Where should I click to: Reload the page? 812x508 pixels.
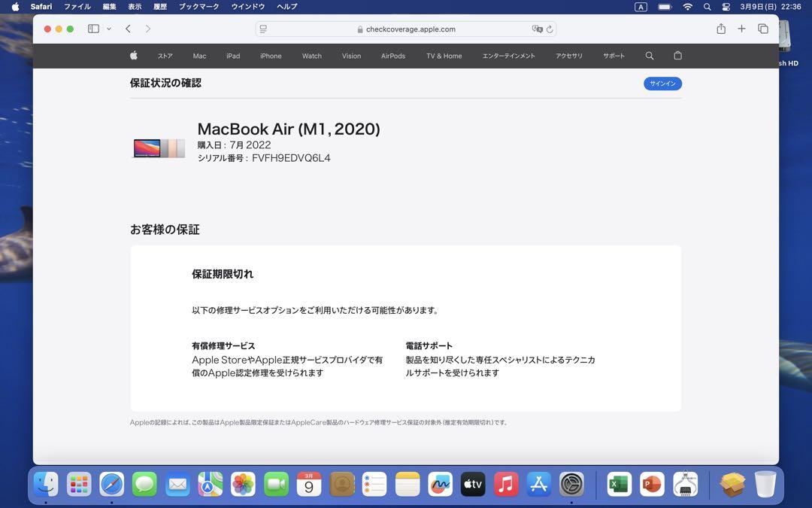click(550, 29)
